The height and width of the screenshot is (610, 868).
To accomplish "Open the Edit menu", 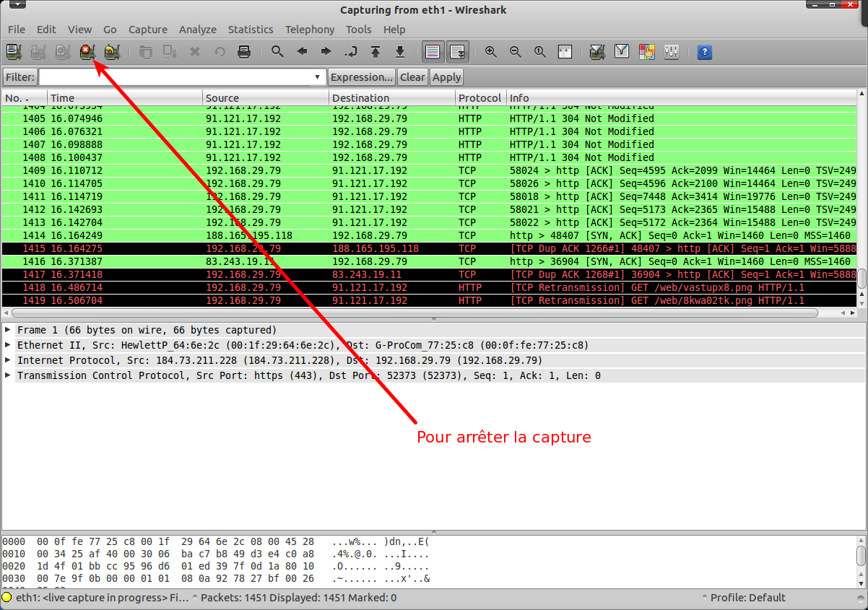I will [46, 30].
